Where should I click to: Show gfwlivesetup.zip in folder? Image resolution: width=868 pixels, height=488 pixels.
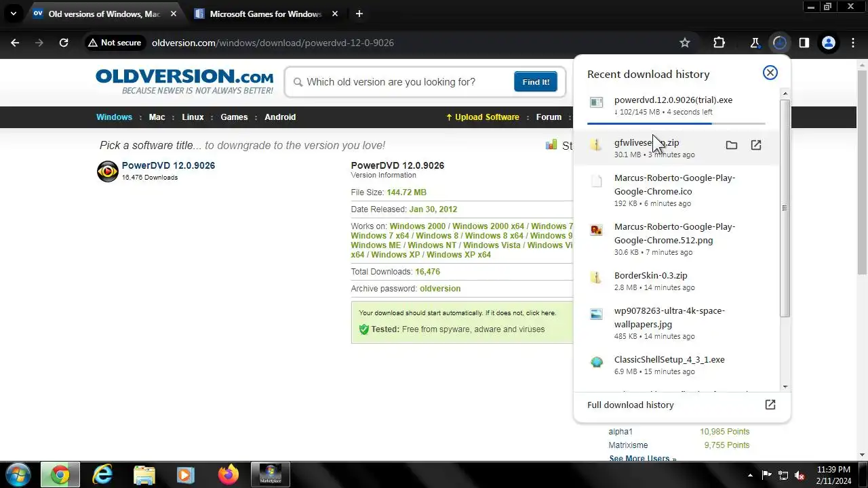732,145
